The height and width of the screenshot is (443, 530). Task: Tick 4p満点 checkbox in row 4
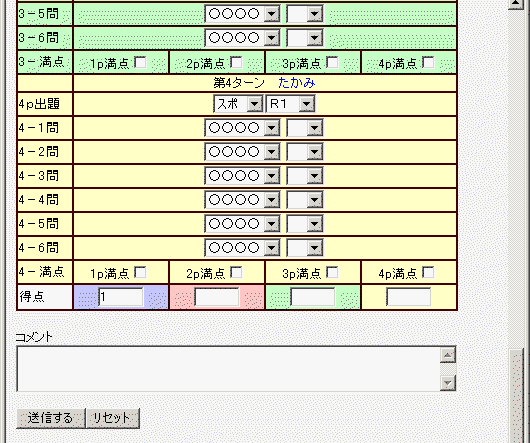[x=429, y=272]
